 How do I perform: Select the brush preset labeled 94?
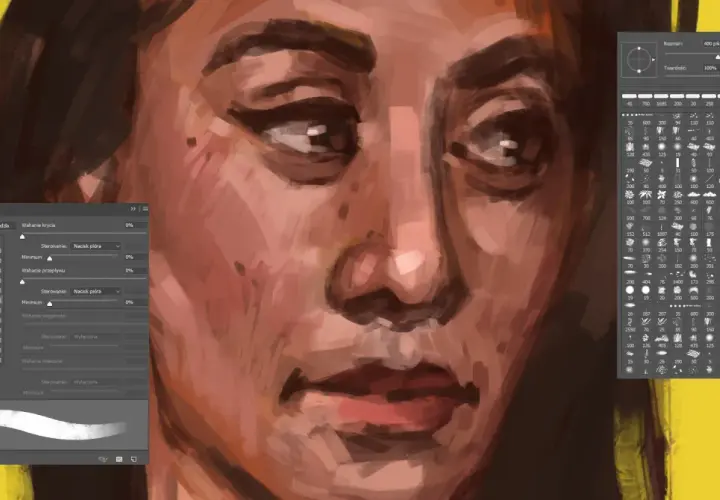tap(678, 118)
